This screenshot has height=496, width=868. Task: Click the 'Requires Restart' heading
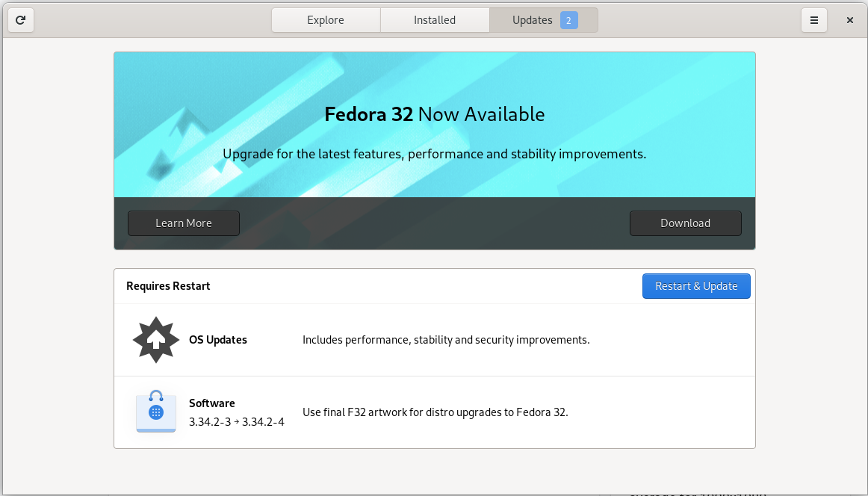pyautogui.click(x=168, y=286)
